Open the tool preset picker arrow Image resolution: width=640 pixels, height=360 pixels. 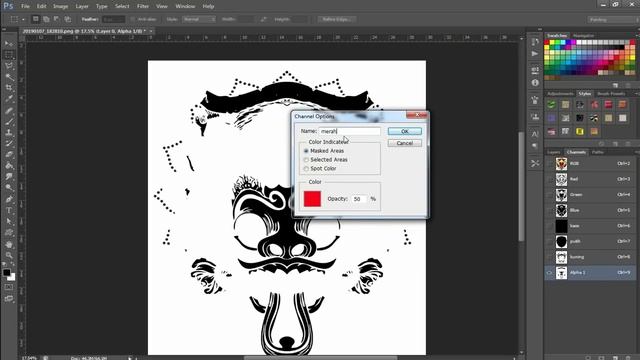point(23,19)
